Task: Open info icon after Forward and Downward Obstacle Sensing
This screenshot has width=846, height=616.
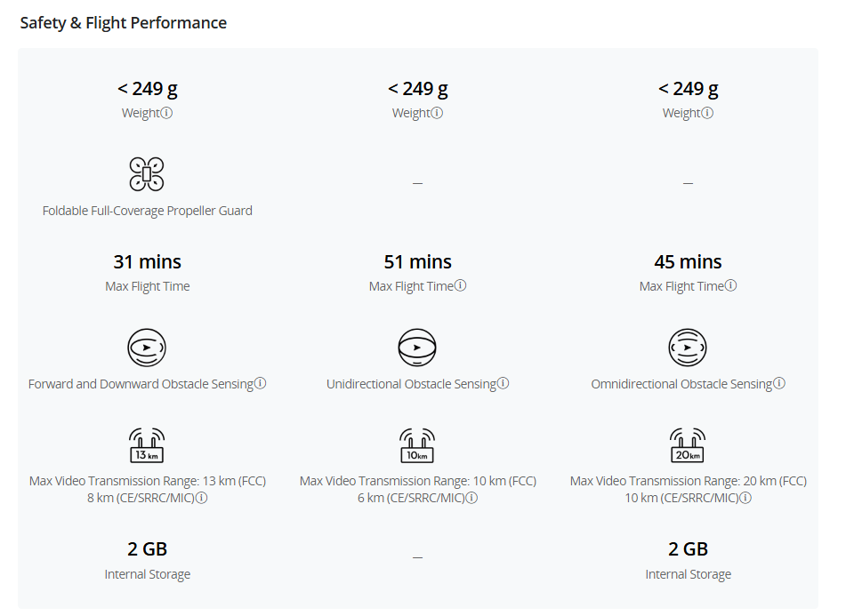Action: pyautogui.click(x=260, y=383)
